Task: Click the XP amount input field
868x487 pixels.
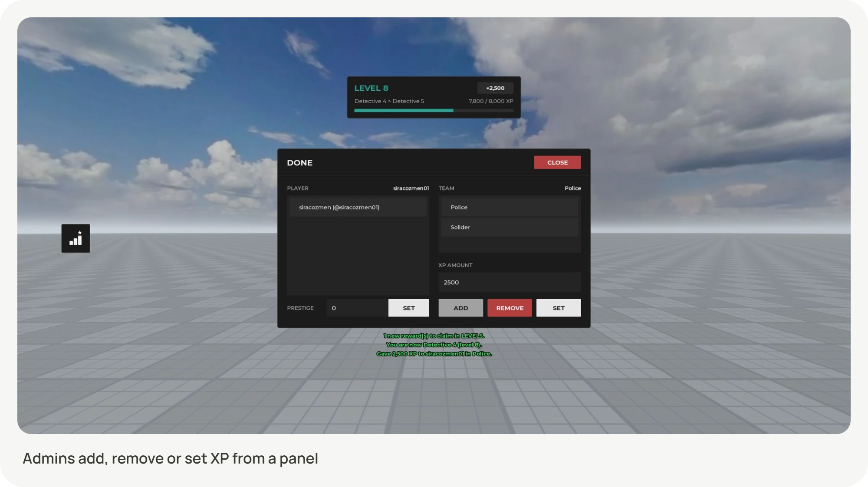Action: [x=510, y=282]
